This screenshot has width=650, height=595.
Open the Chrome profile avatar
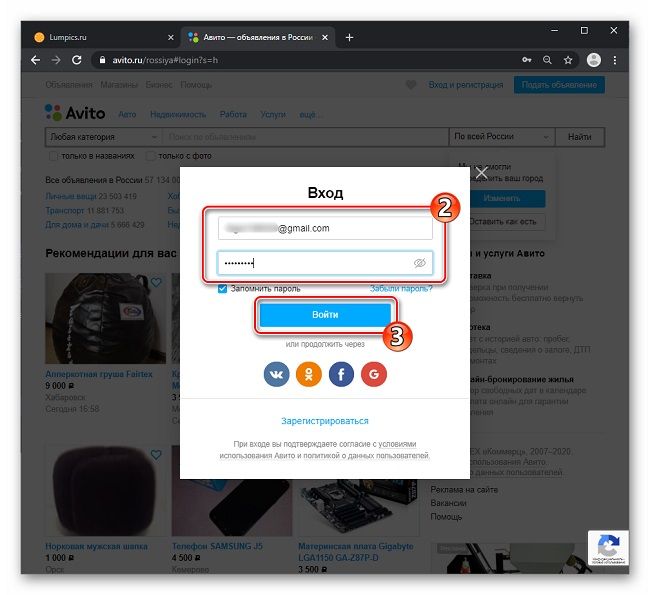point(594,60)
